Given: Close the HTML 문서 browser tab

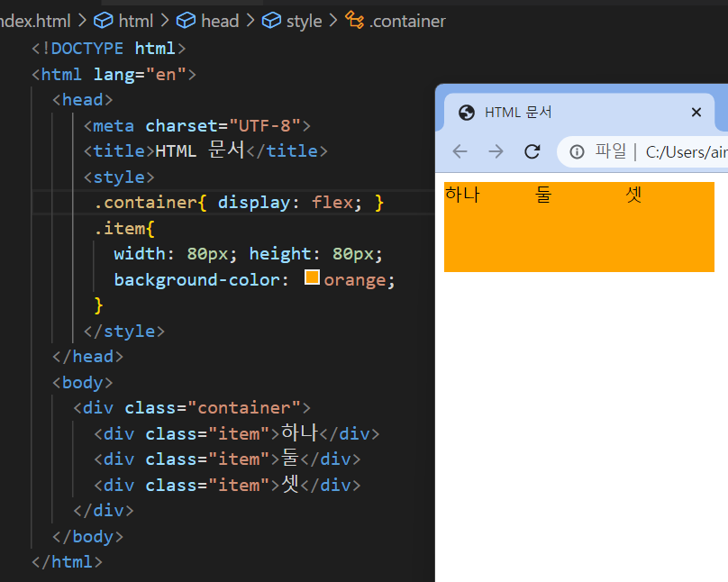Looking at the screenshot, I should [x=696, y=113].
